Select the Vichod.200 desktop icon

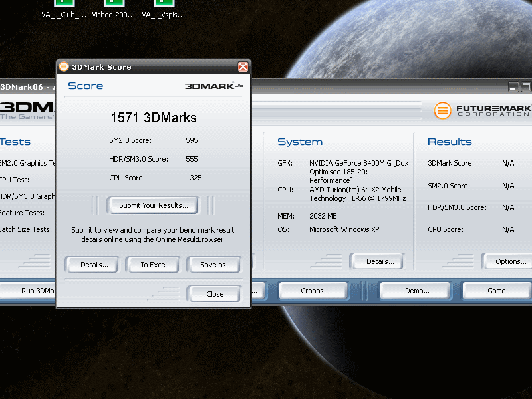point(114,9)
